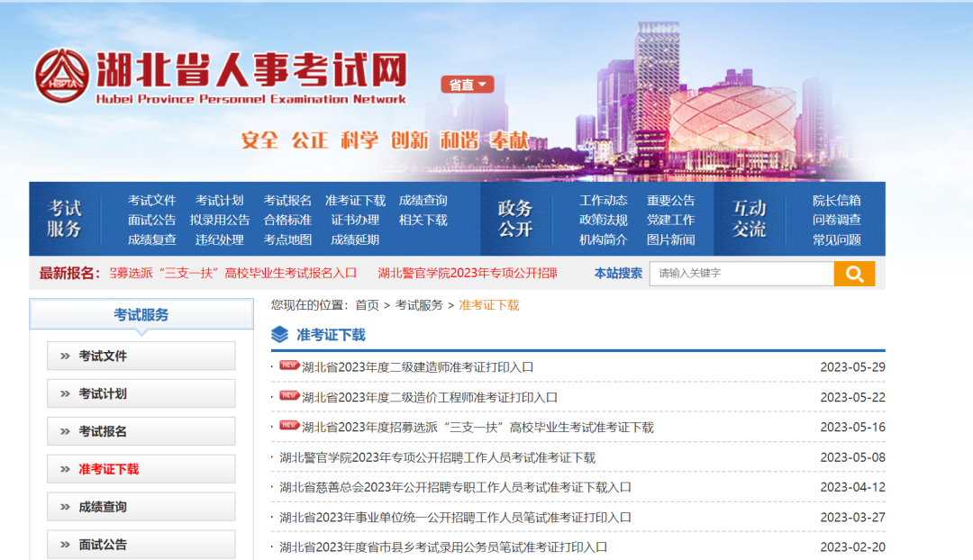The width and height of the screenshot is (973, 560).
Task: Select the 政务公开 navigation section
Action: [x=515, y=220]
